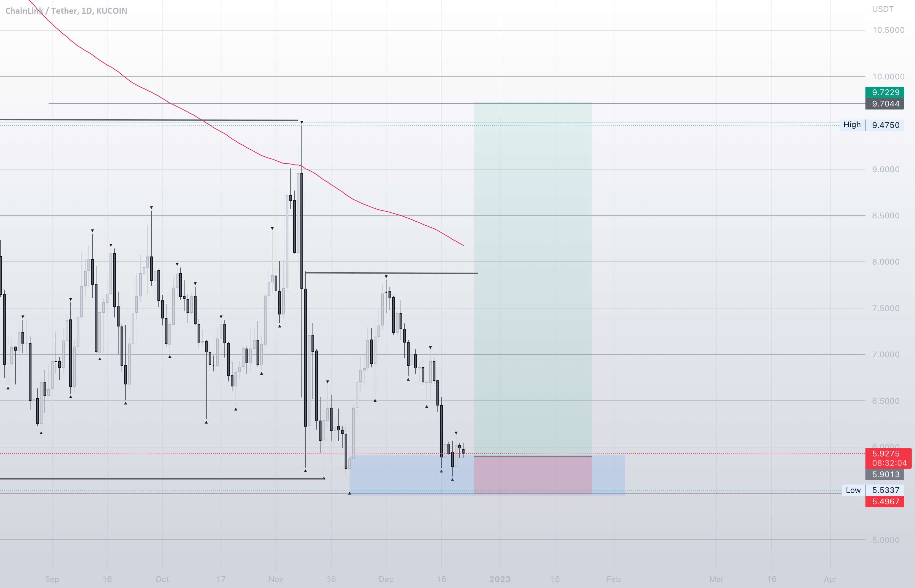Click the Dec label on time axis

[x=386, y=579]
